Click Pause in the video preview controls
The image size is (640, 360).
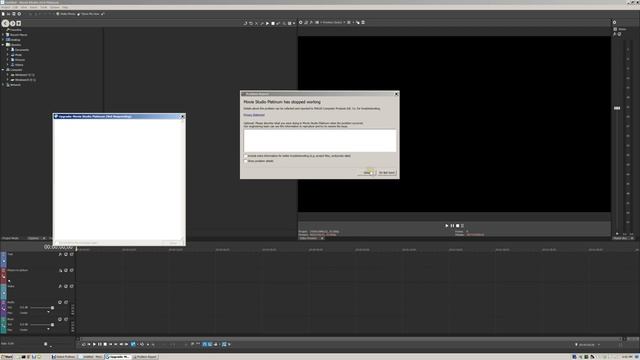(x=452, y=226)
